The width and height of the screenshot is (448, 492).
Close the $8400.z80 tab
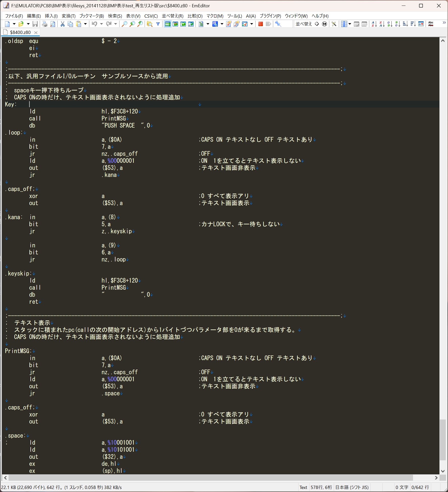tap(36, 32)
